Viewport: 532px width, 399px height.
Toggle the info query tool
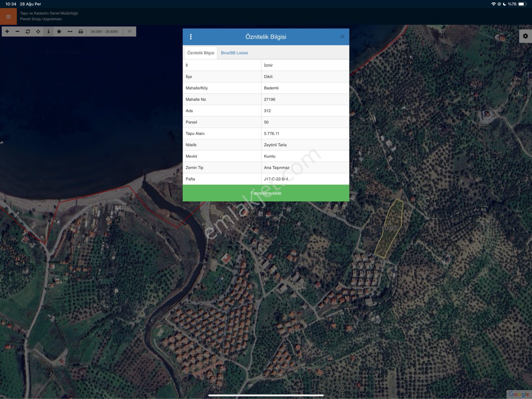48,32
